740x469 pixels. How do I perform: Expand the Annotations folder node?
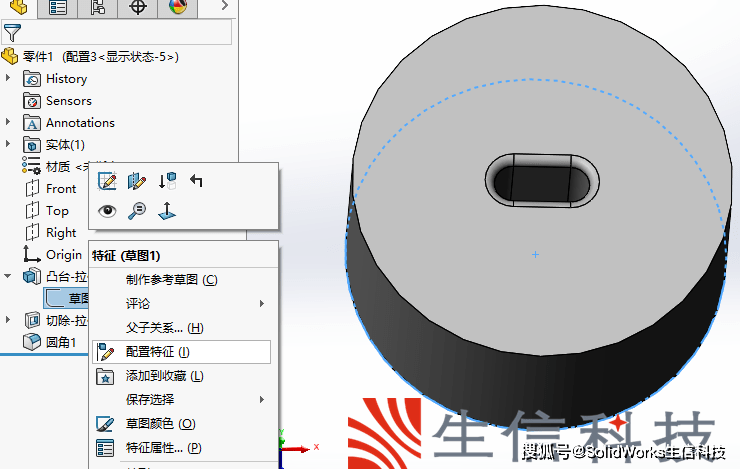pyautogui.click(x=9, y=122)
